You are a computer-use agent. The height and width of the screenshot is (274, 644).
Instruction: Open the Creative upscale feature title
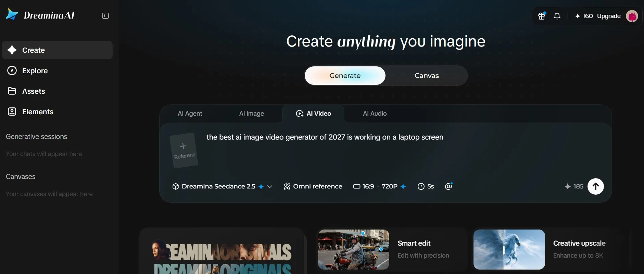pyautogui.click(x=579, y=243)
